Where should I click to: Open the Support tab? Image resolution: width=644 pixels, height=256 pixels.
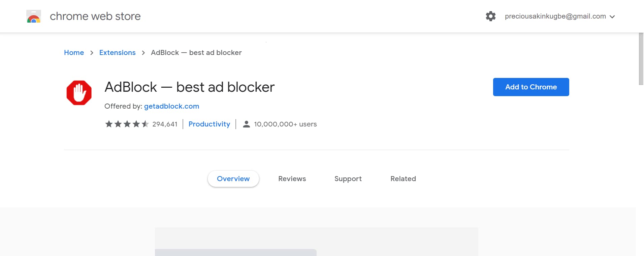click(348, 179)
